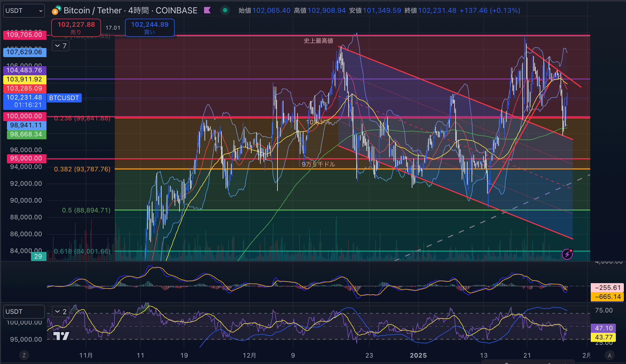Click the Z timezone button bottom left
The width and height of the screenshot is (626, 364).
pyautogui.click(x=24, y=355)
